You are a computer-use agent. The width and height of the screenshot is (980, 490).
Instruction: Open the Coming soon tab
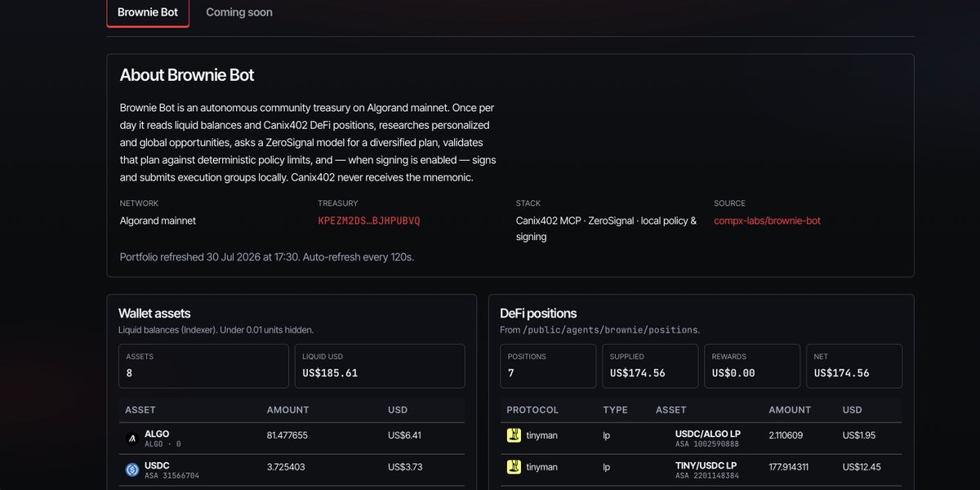(x=239, y=12)
